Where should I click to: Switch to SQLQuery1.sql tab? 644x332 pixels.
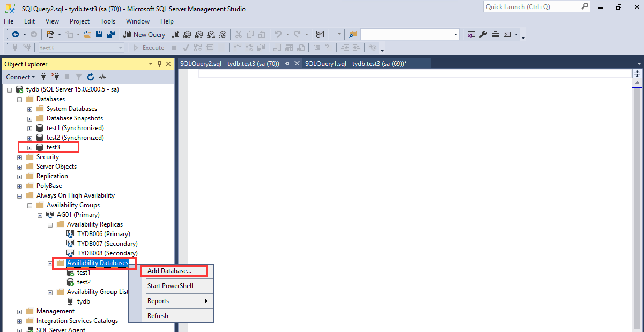[356, 63]
